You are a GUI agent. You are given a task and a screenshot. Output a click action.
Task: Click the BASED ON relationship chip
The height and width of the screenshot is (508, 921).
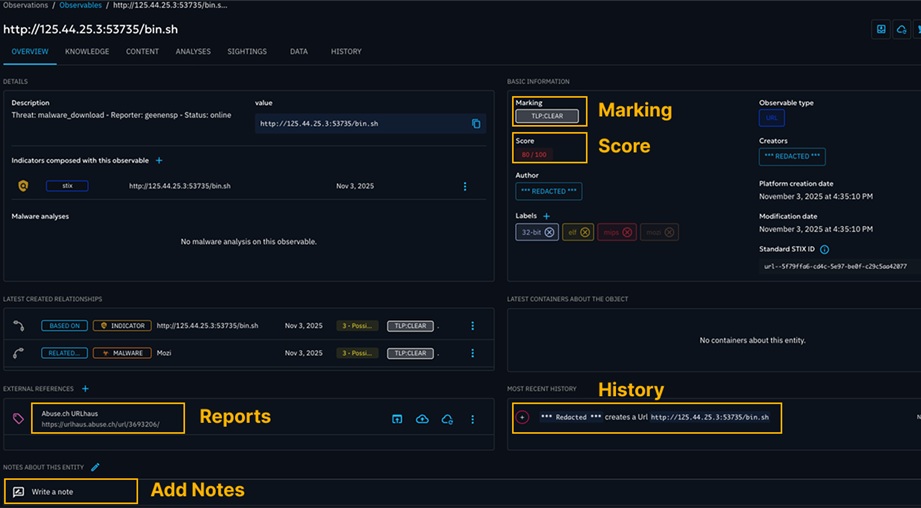(65, 326)
